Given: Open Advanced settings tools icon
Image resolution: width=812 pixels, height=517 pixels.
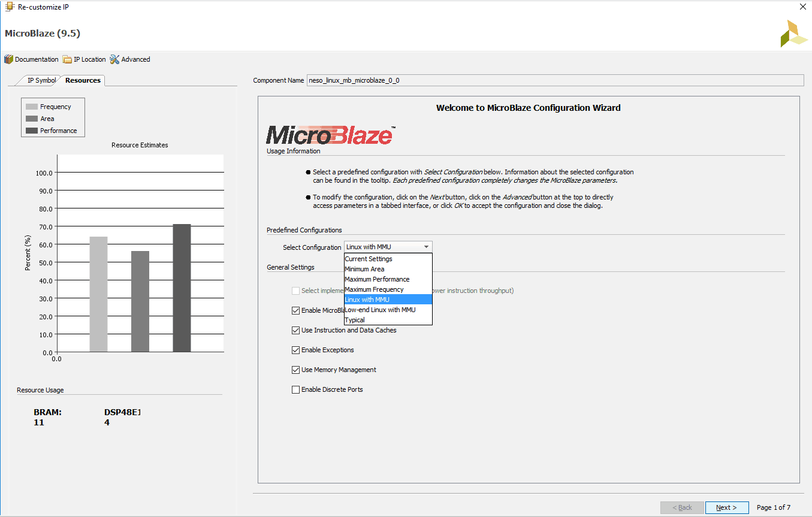Looking at the screenshot, I should coord(114,59).
